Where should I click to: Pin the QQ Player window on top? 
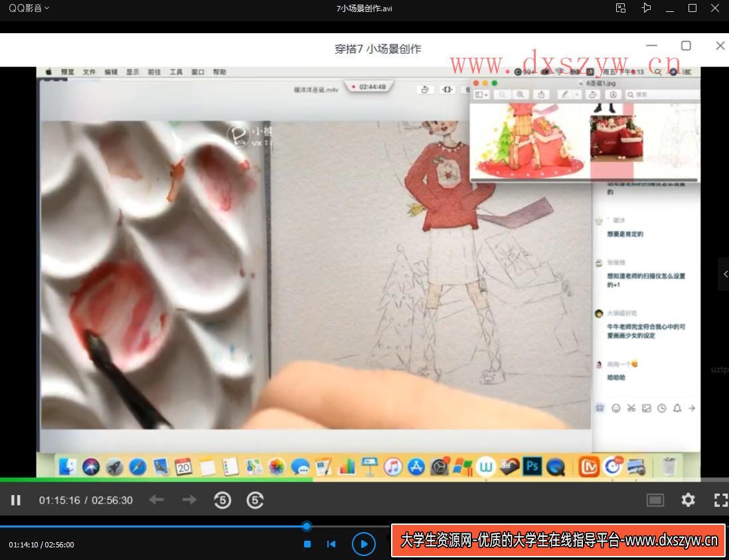[x=646, y=8]
